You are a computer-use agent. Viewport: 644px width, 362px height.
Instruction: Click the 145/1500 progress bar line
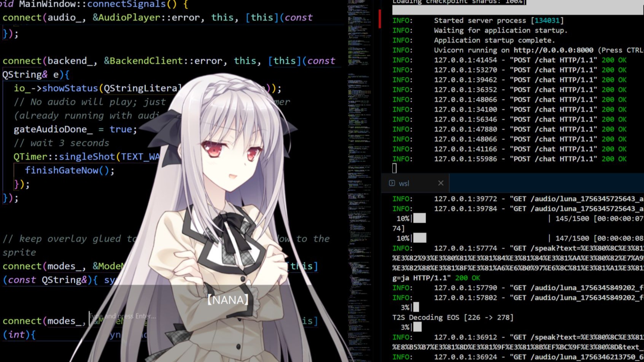click(518, 219)
